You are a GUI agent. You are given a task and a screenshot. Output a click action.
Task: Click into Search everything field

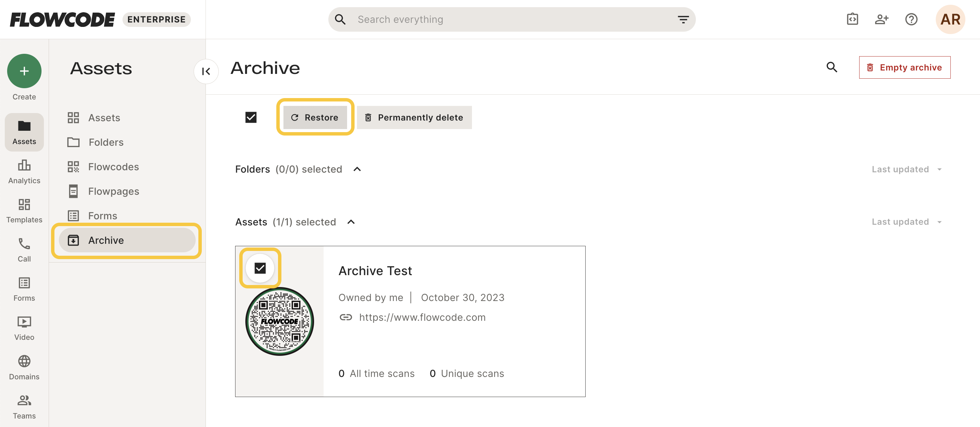tap(512, 19)
